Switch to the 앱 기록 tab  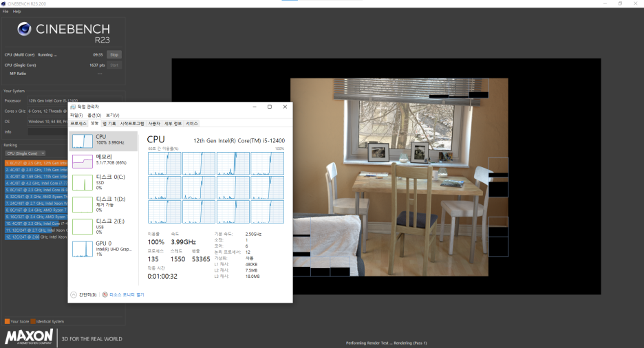(x=109, y=124)
